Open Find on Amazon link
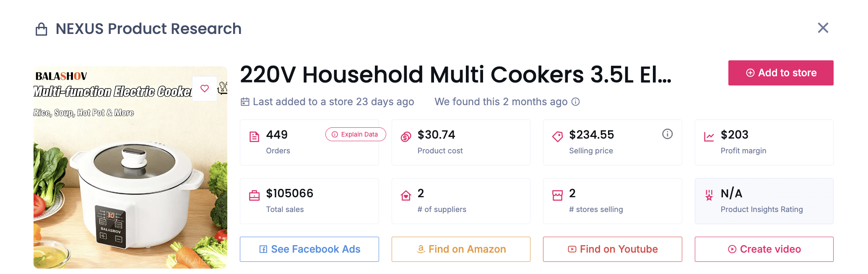 point(461,249)
